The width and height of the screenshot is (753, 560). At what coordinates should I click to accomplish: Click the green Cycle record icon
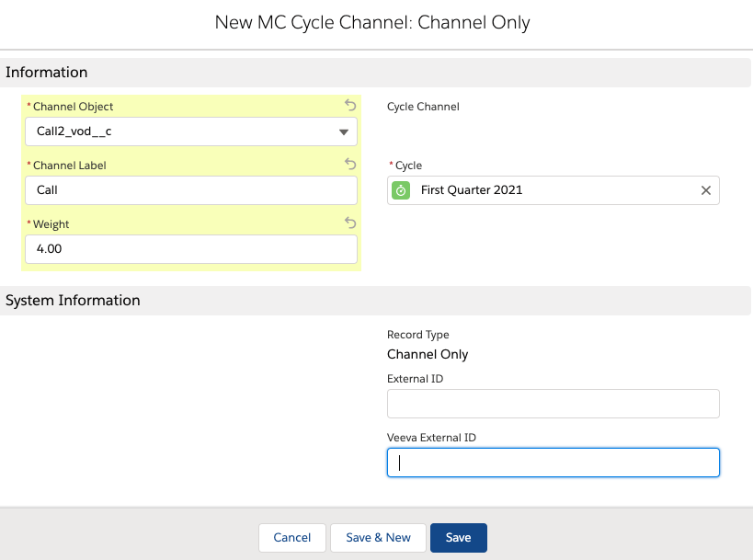401,190
